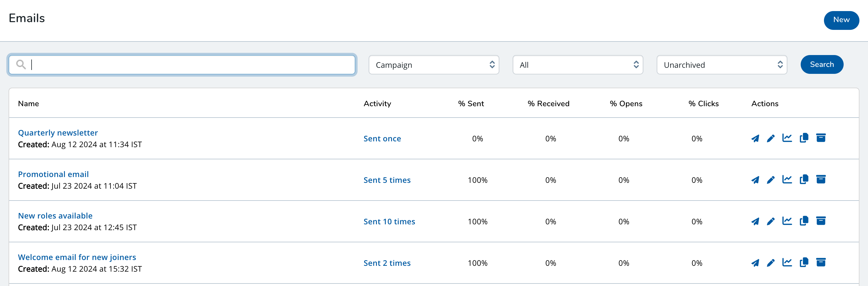The height and width of the screenshot is (286, 868).
Task: Open stats chart for Promotional email
Action: (x=787, y=180)
